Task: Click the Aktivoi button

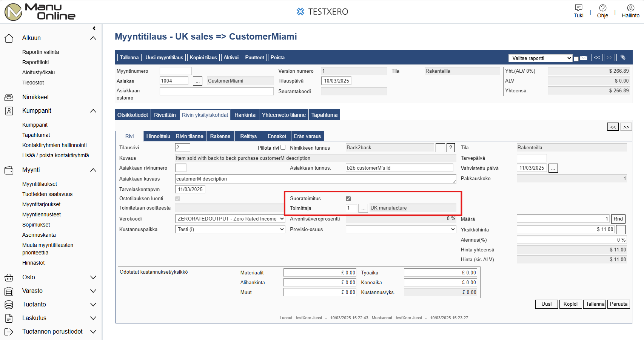Action: pos(231,58)
